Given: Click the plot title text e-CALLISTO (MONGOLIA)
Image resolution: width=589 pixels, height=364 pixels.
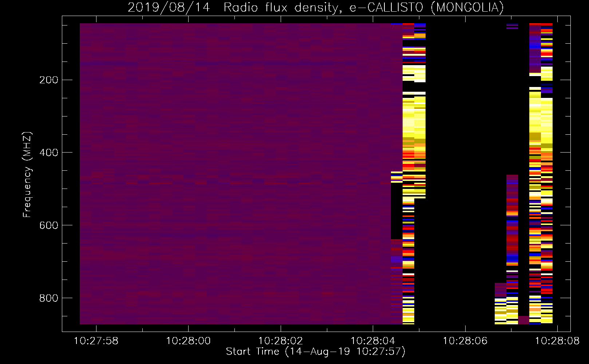Looking at the screenshot, I should click(x=426, y=7).
